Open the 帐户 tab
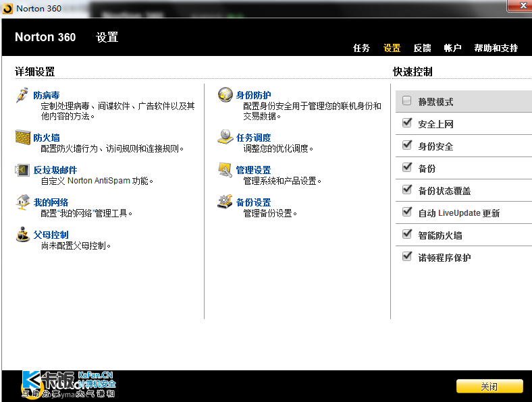The image size is (532, 402). (x=452, y=48)
